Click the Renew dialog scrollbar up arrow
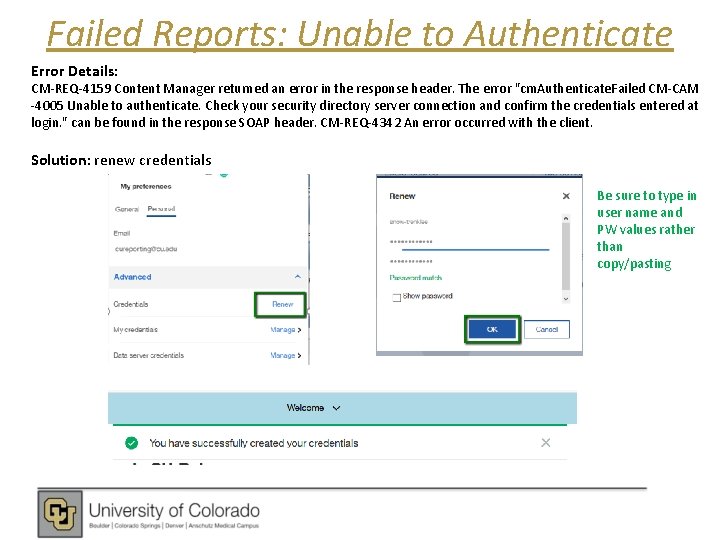720x540 pixels. (566, 219)
